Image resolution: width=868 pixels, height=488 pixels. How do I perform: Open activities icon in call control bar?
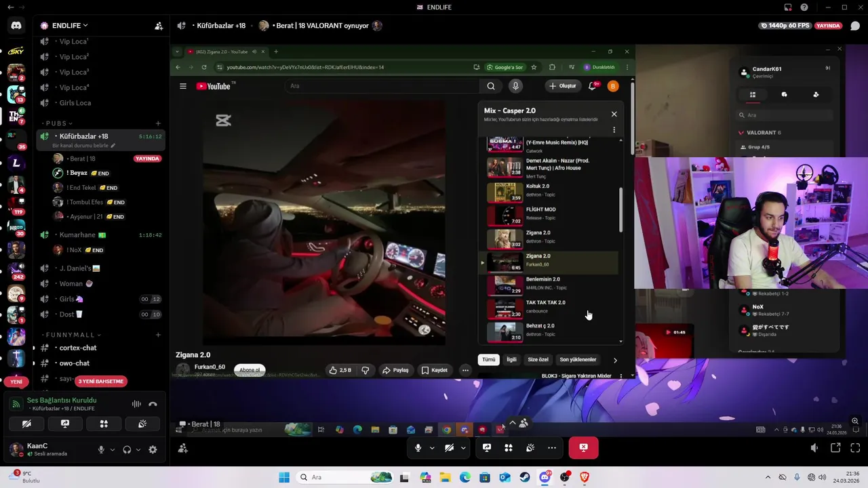coord(509,447)
